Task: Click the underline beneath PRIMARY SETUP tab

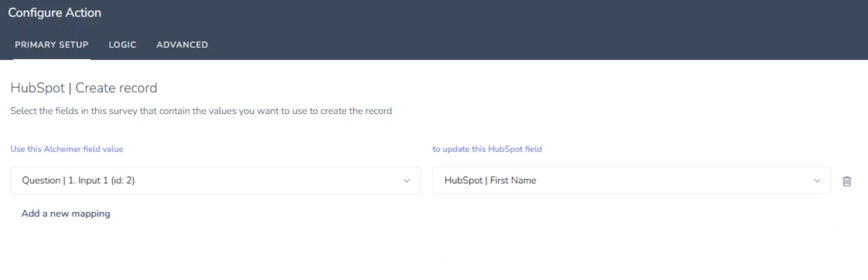Action: pos(52,59)
